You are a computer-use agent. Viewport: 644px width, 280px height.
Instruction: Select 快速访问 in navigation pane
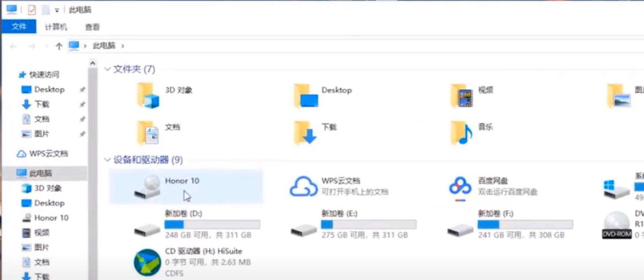44,75
